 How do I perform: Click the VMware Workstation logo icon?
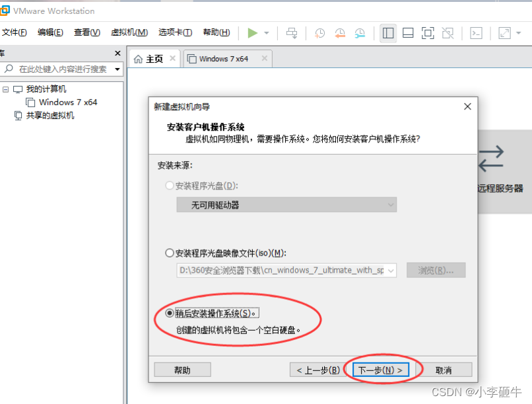5,10
